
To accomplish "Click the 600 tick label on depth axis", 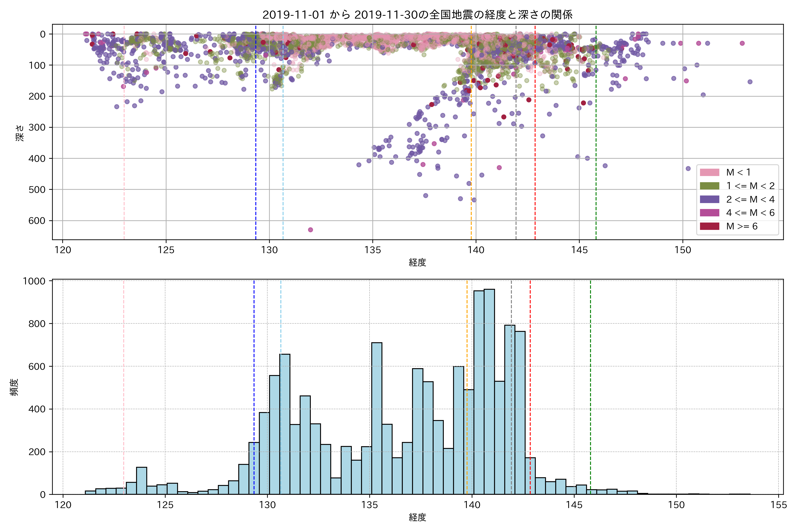I will point(37,221).
